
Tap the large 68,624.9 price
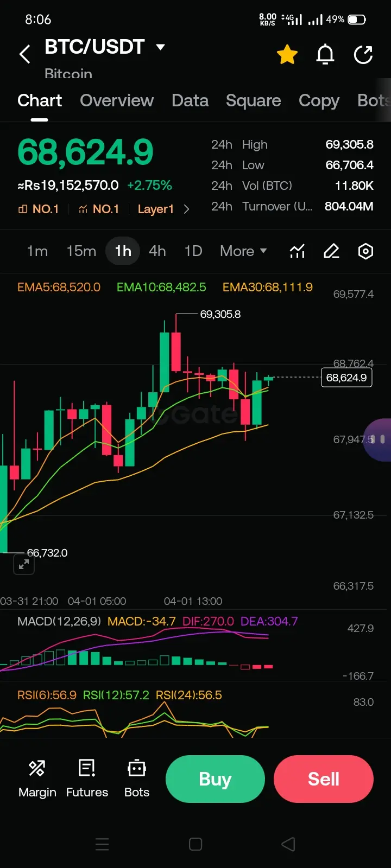point(85,152)
